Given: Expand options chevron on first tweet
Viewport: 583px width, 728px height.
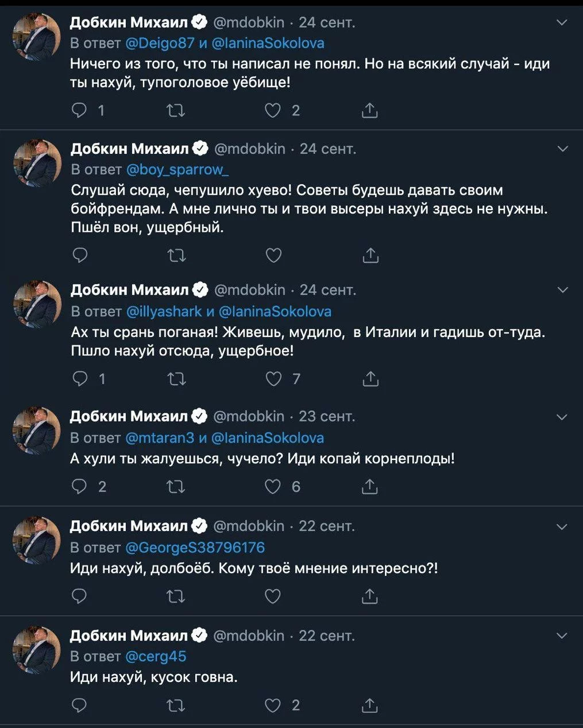Looking at the screenshot, I should [x=562, y=22].
